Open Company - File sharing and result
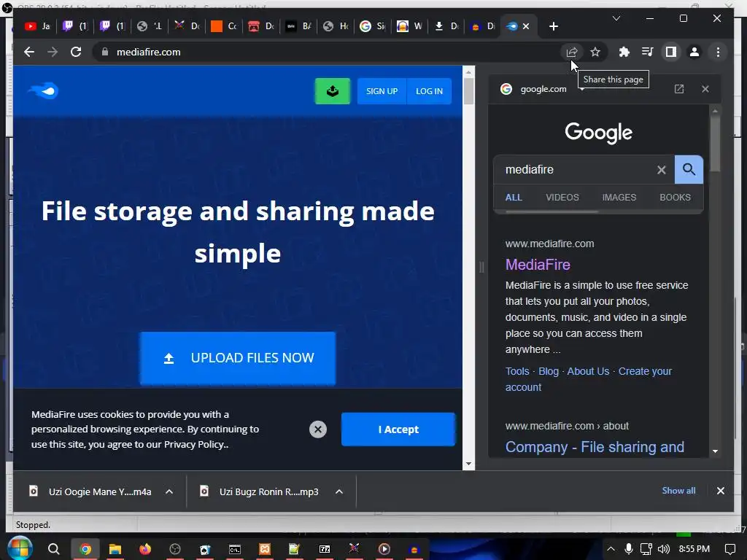 pos(595,447)
